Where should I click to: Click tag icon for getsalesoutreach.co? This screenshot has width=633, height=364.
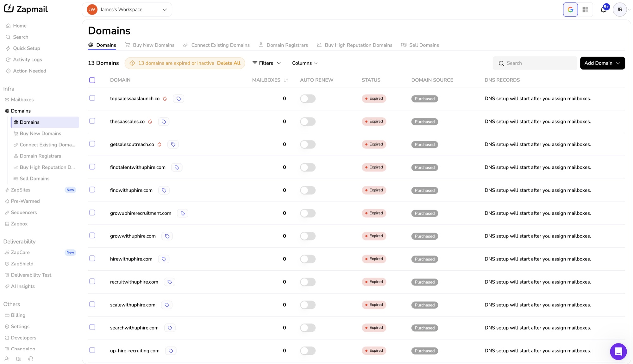coord(173,144)
